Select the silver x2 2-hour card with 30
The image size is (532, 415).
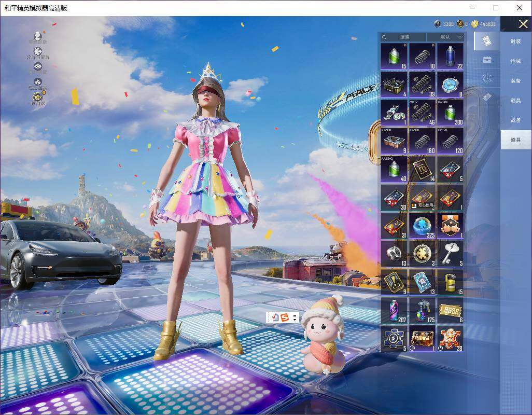[394, 198]
